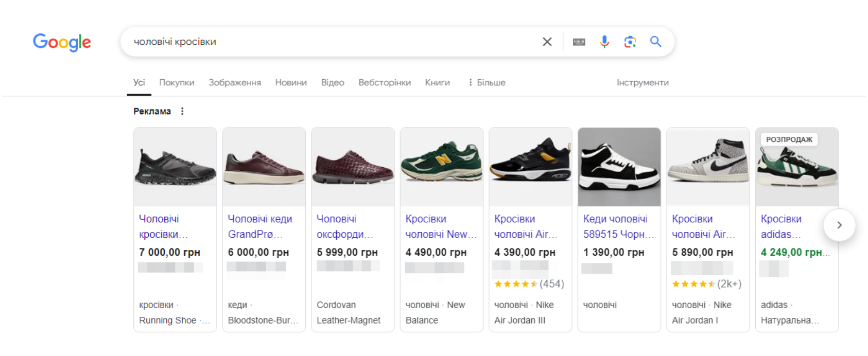Click the star rating with (2k+) reviews

click(706, 284)
